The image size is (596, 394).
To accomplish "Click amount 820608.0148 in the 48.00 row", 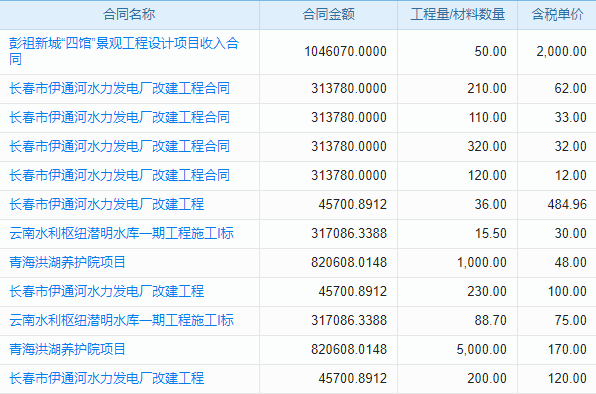I will pyautogui.click(x=349, y=262).
